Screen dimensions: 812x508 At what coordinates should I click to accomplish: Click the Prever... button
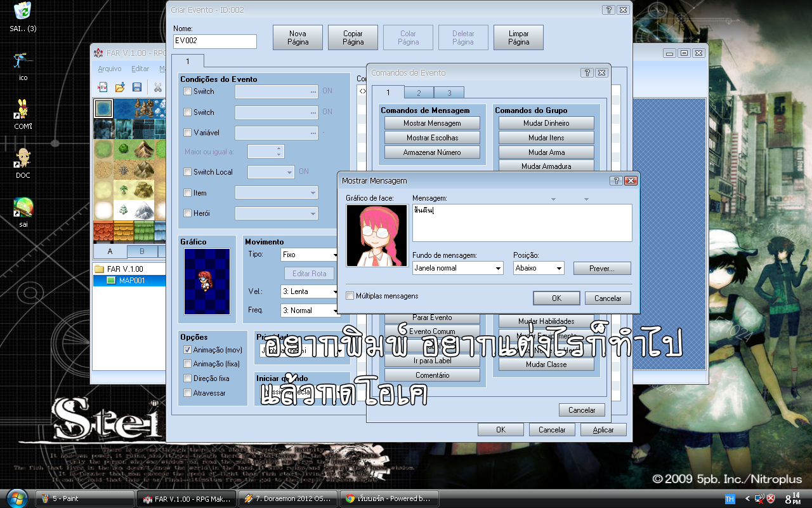tap(602, 269)
